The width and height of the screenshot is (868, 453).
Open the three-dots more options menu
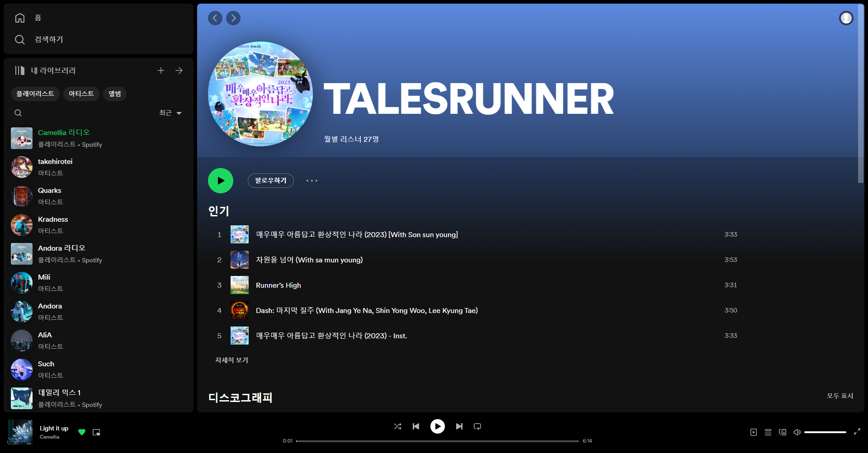point(312,181)
